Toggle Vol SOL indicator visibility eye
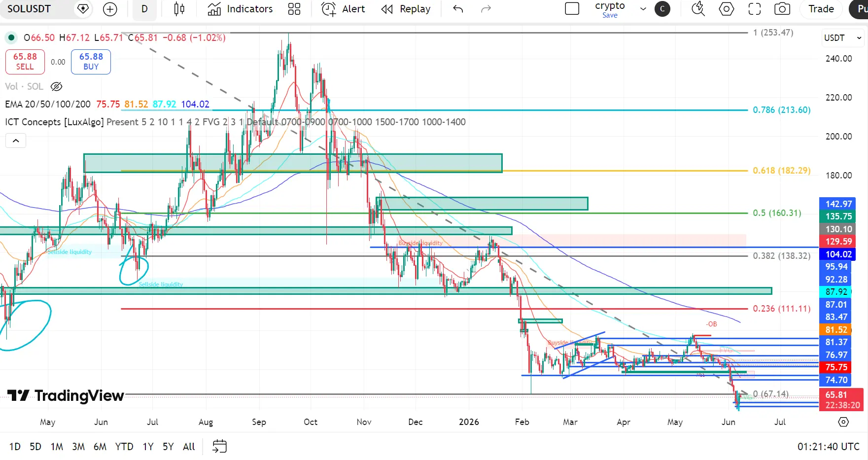Screen dimensions: 868x460 (57, 87)
